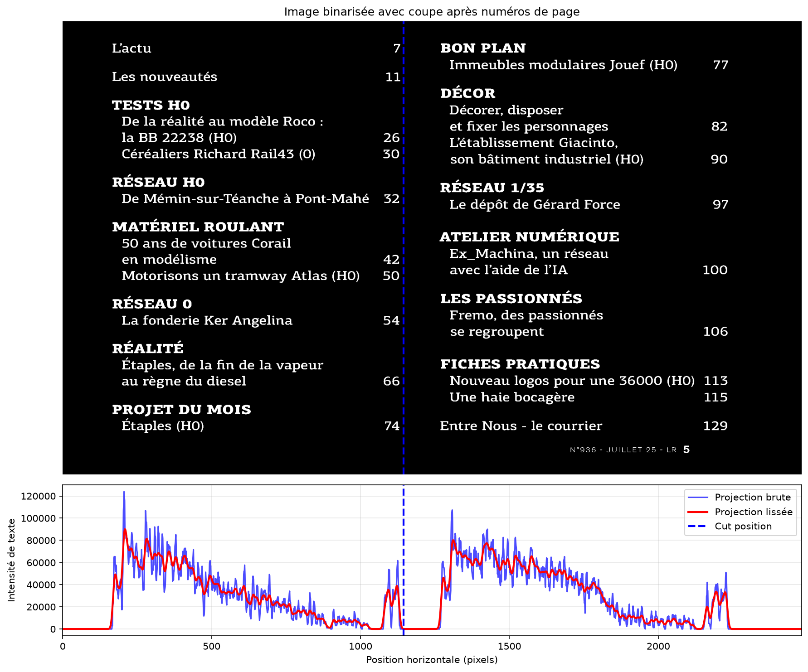Select "Le dépôt de Gérard Force"
Image resolution: width=808 pixels, height=672 pixels.
(x=535, y=204)
